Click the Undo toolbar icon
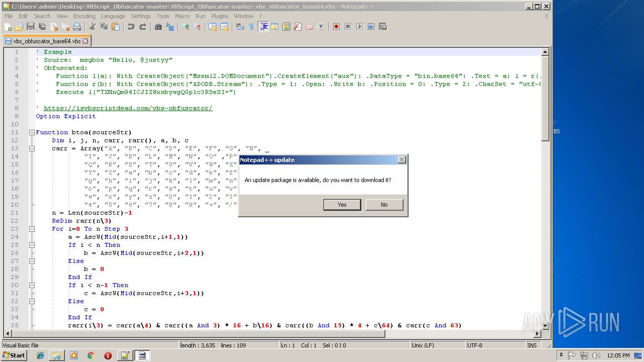This screenshot has height=362, width=644. tap(131, 27)
